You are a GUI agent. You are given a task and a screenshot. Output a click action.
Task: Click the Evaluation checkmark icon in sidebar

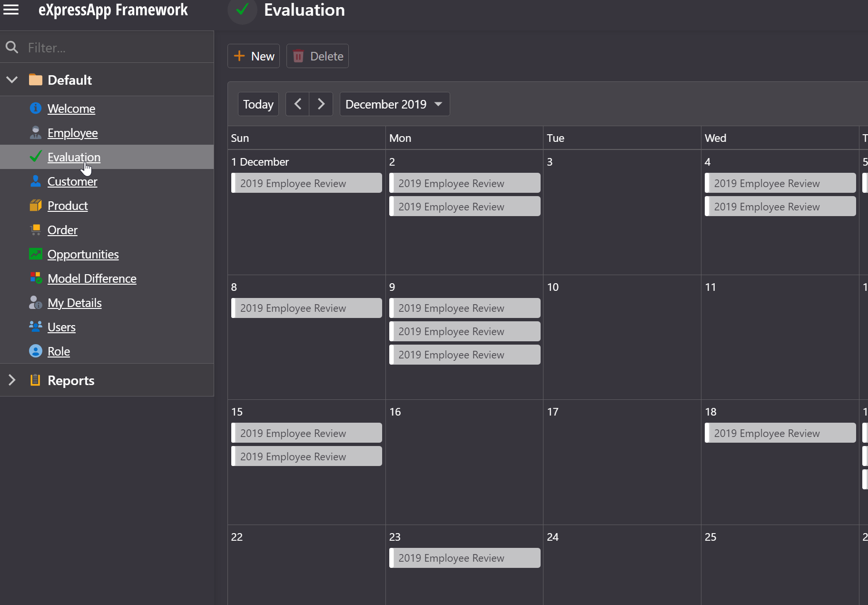pos(36,157)
